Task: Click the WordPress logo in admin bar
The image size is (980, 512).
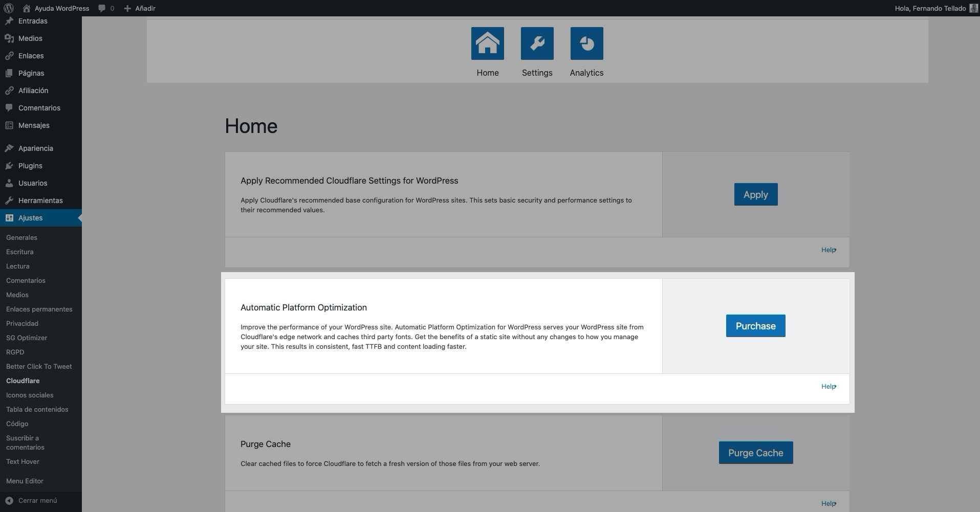Action: coord(9,8)
